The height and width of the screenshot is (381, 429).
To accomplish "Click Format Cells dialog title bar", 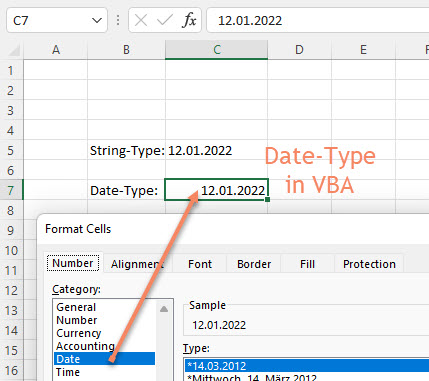I will pos(233,229).
